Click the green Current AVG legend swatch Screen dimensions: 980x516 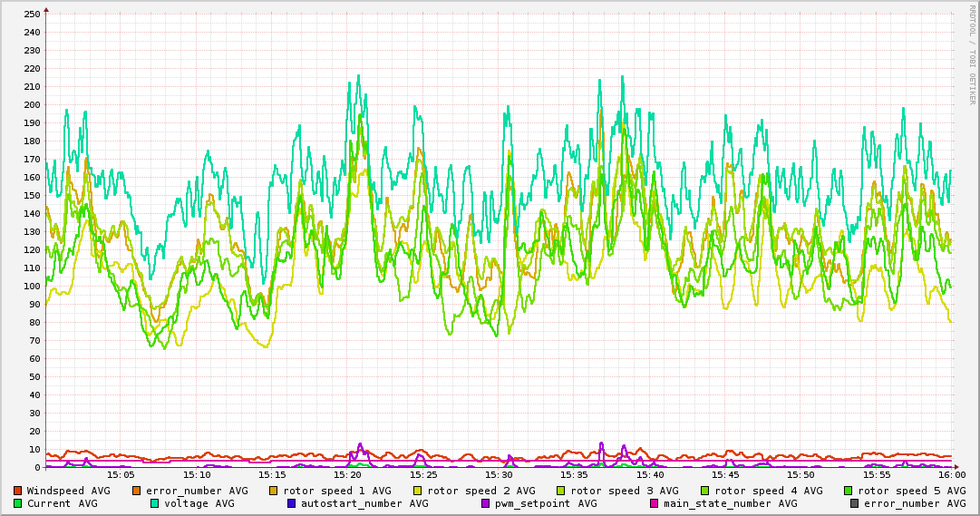pos(17,503)
